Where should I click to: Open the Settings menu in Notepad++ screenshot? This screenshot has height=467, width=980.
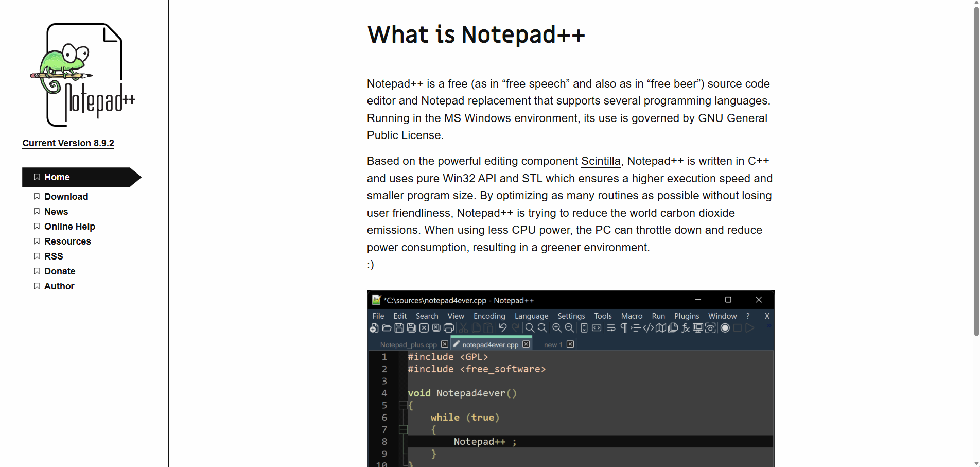point(571,316)
